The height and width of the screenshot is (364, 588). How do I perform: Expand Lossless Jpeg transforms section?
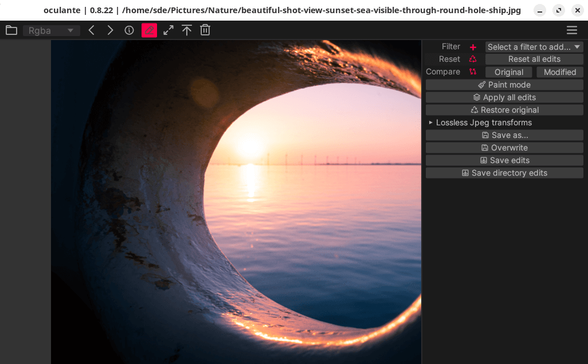(480, 122)
